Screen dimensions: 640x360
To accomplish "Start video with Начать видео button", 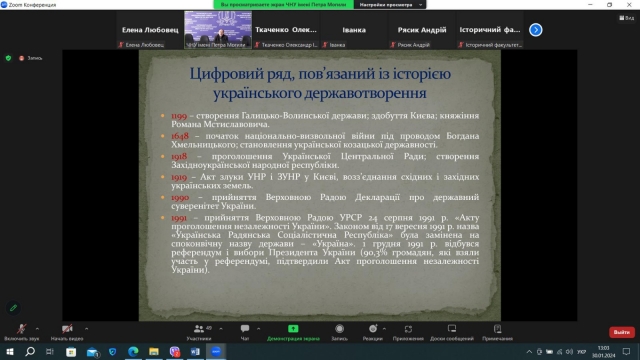I will pyautogui.click(x=67, y=332).
